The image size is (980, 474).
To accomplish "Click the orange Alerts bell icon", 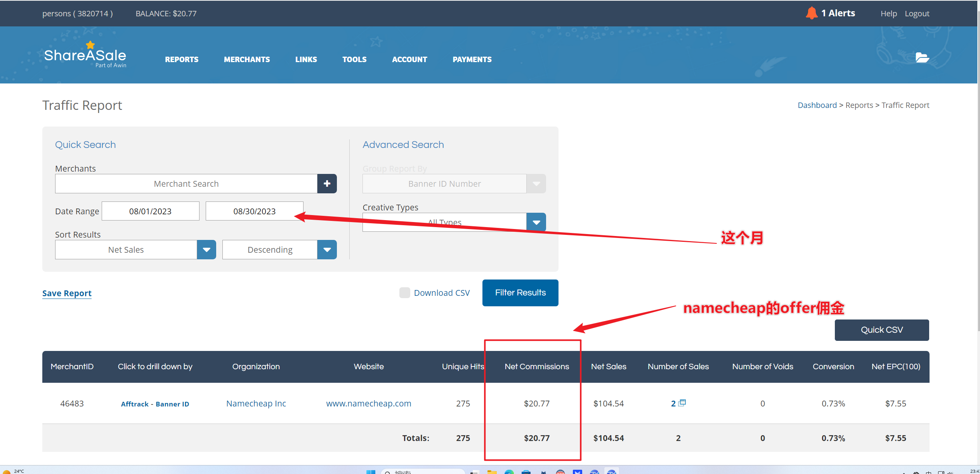I will (x=811, y=13).
